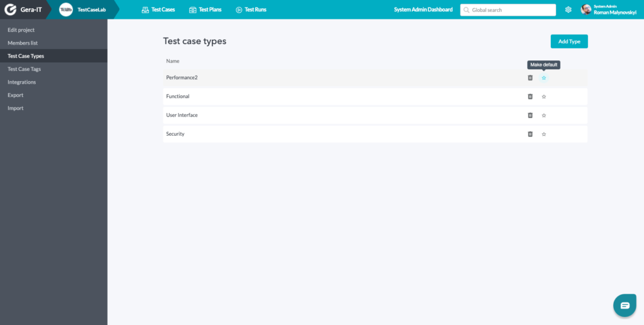The height and width of the screenshot is (325, 644).
Task: Select the Performance2 type name
Action: pyautogui.click(x=182, y=77)
